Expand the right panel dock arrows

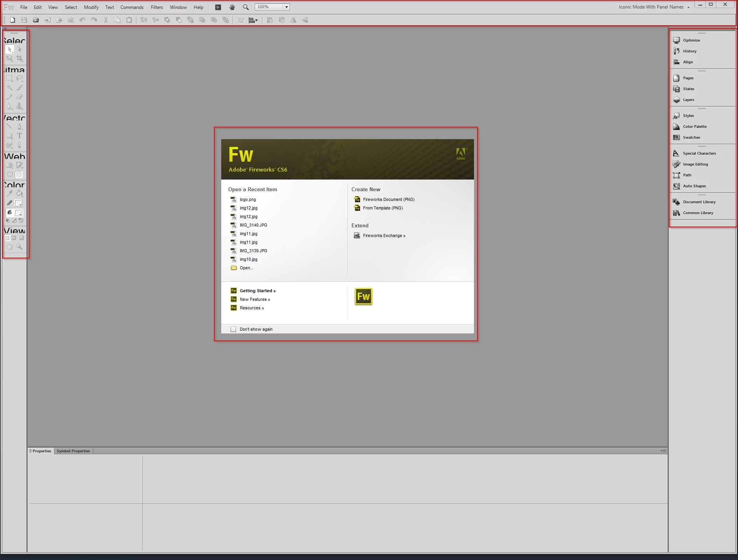coord(733,28)
